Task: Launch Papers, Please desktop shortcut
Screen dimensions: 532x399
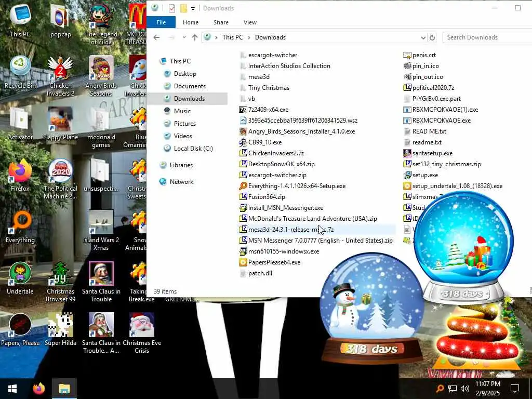Action: [20, 330]
